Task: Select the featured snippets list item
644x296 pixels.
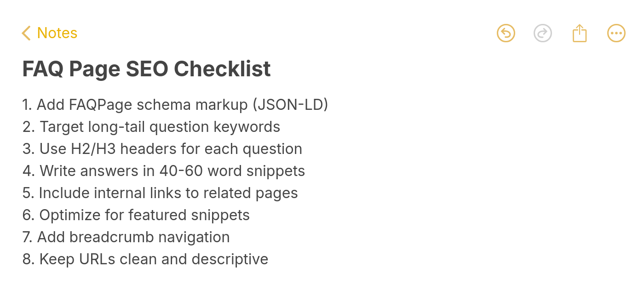Action: 136,215
